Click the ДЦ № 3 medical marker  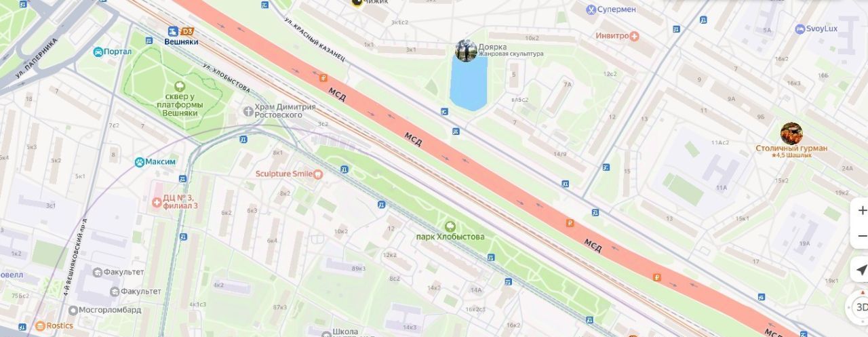click(x=157, y=201)
